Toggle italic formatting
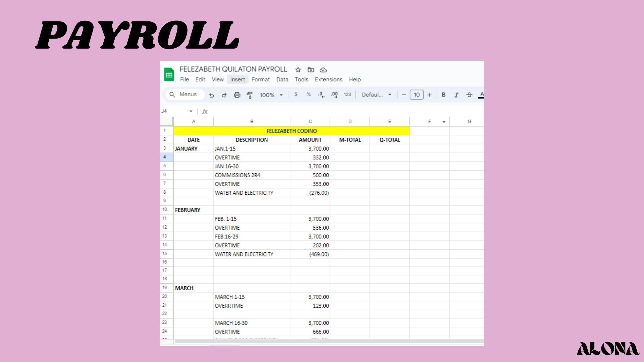Image resolution: width=644 pixels, height=362 pixels. [x=456, y=95]
